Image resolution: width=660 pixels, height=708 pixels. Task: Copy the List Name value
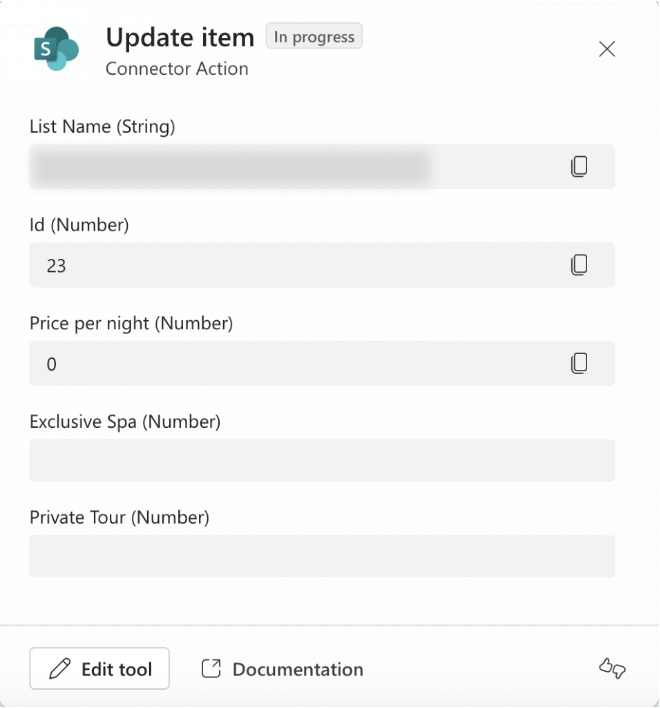point(579,167)
